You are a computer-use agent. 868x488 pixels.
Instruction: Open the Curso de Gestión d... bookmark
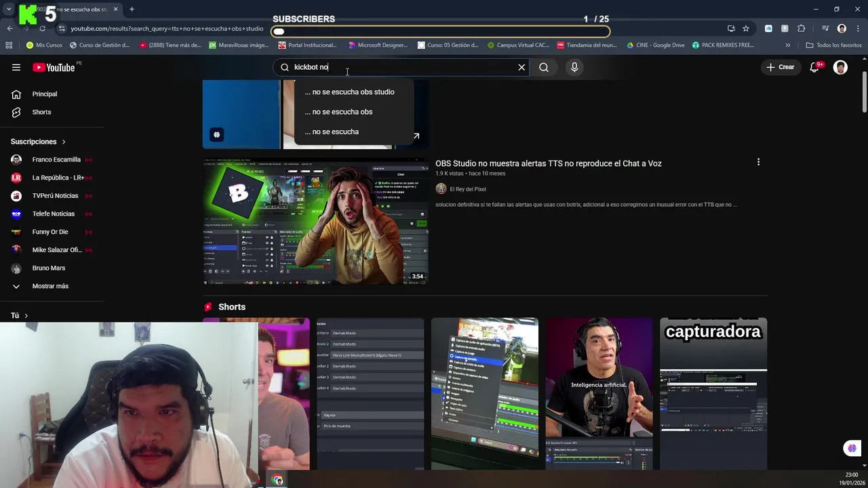pos(100,45)
